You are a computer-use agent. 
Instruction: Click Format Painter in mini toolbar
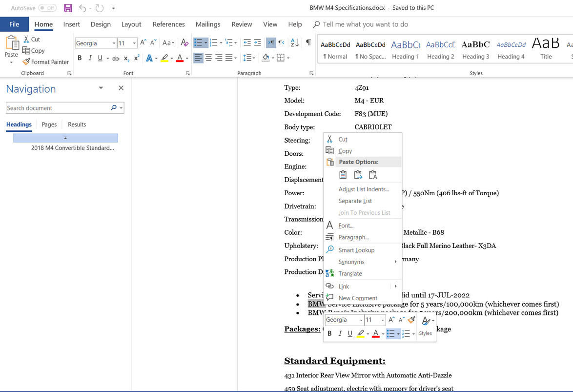411,320
